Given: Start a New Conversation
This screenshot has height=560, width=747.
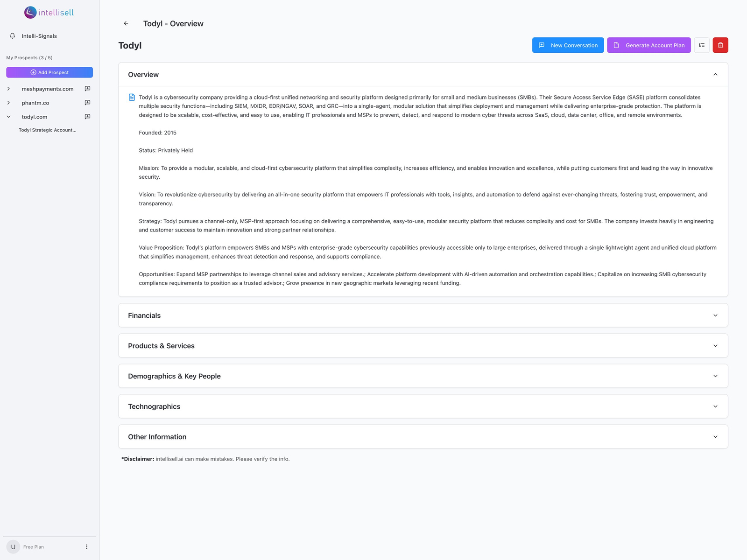Looking at the screenshot, I should (568, 45).
